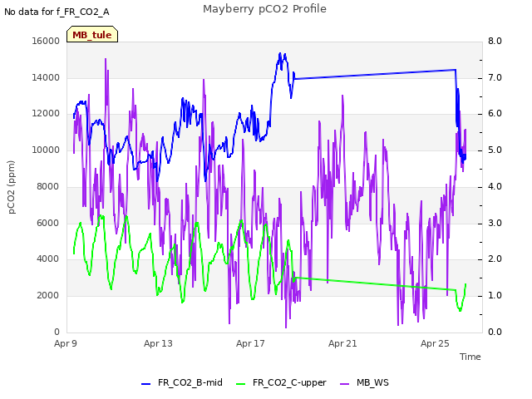Select the MB_WS legend label
532x399 pixels.
point(372,382)
